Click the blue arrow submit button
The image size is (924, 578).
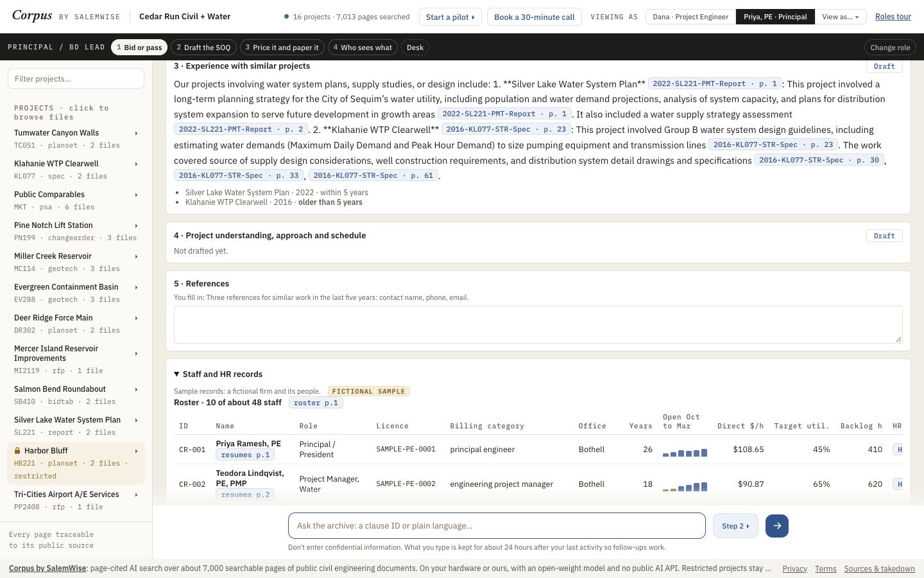(776, 525)
